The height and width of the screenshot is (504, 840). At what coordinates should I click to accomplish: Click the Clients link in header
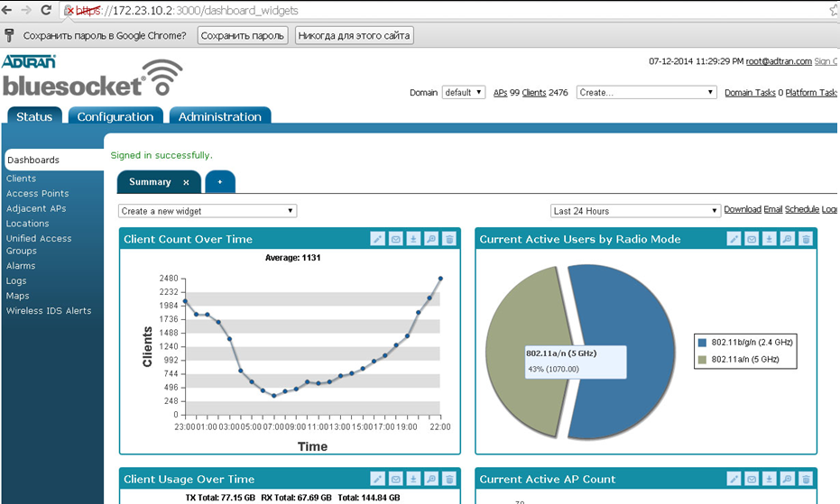[534, 93]
